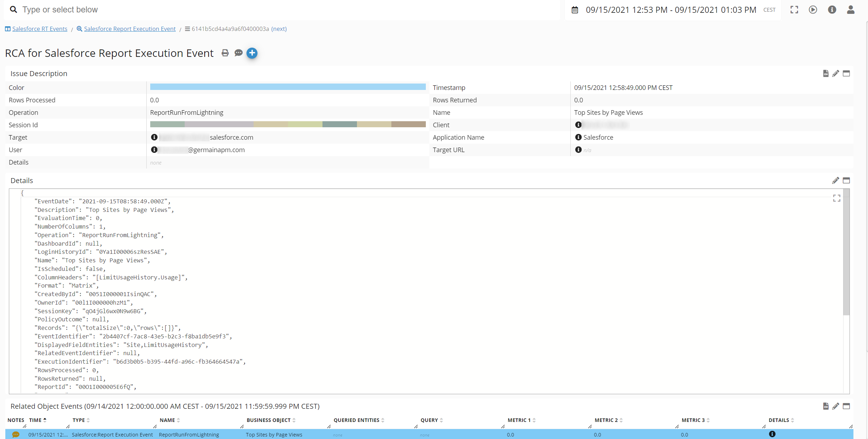This screenshot has width=868, height=439.
Task: Collapse the Issue Description panel
Action: (x=847, y=73)
